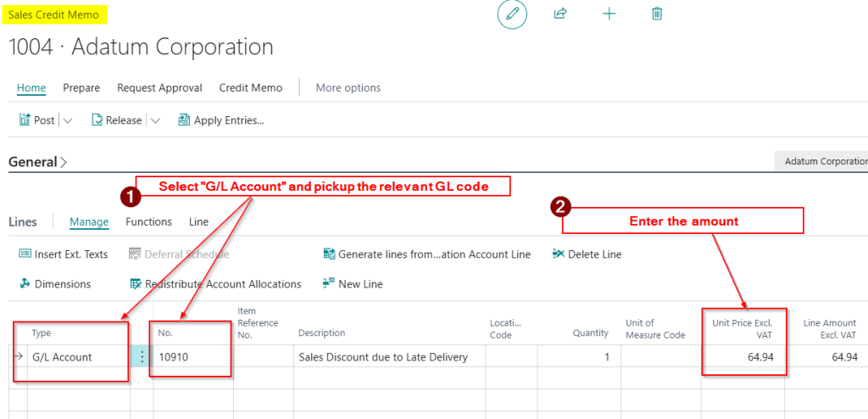The image size is (868, 419).
Task: Open the Request Approval tab
Action: click(x=159, y=87)
